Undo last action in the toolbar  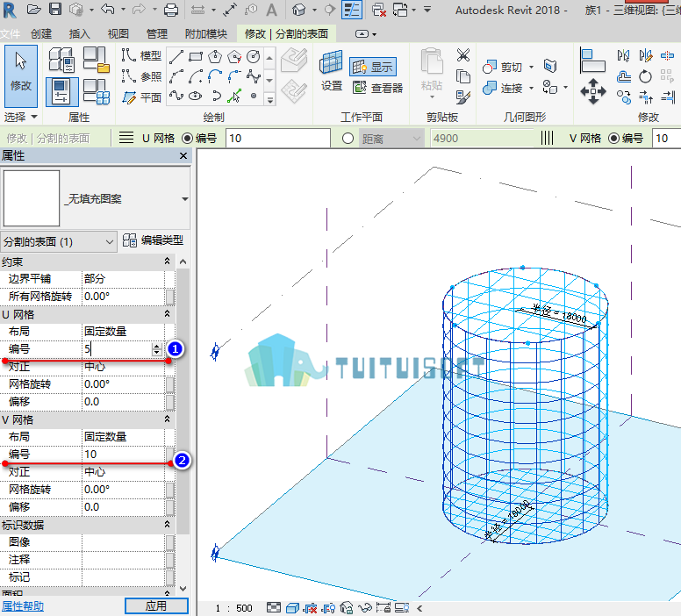pos(107,10)
